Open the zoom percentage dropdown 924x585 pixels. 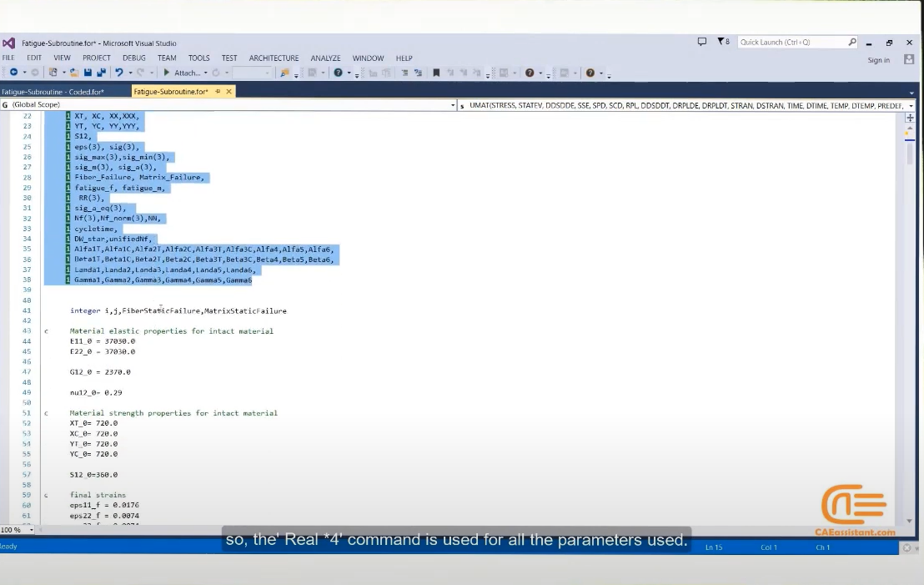point(31,530)
